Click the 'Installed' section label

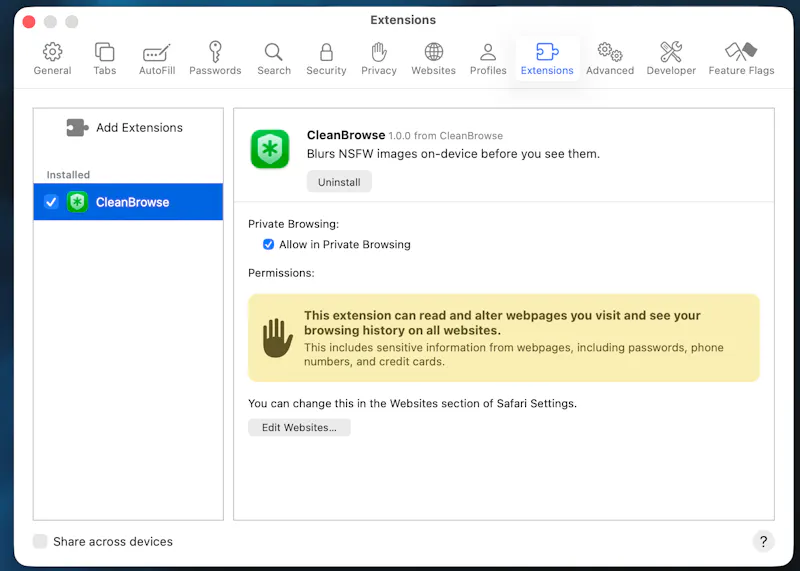click(68, 175)
